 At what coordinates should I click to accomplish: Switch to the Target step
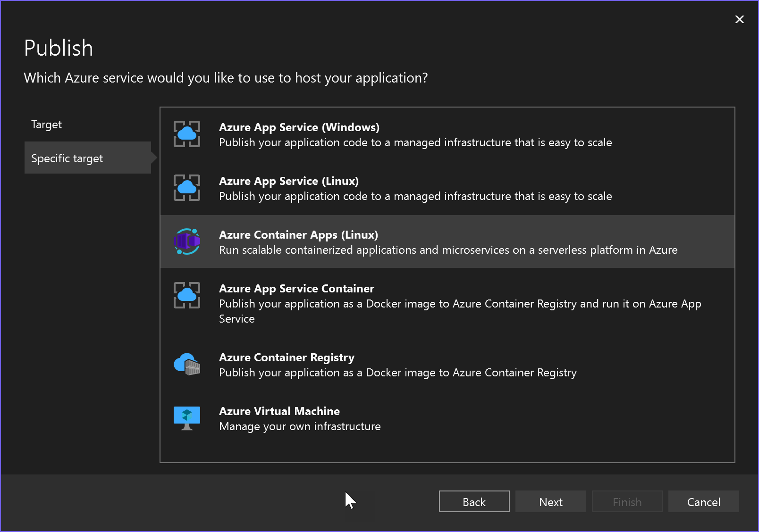tap(46, 124)
